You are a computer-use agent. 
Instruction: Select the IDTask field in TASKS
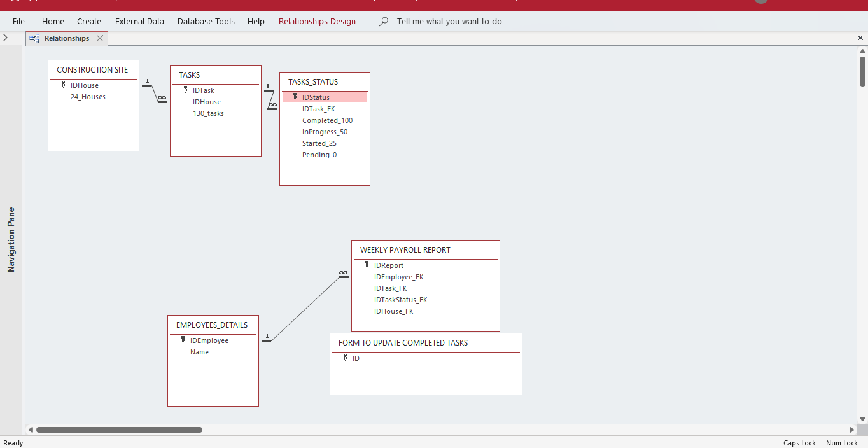[204, 90]
